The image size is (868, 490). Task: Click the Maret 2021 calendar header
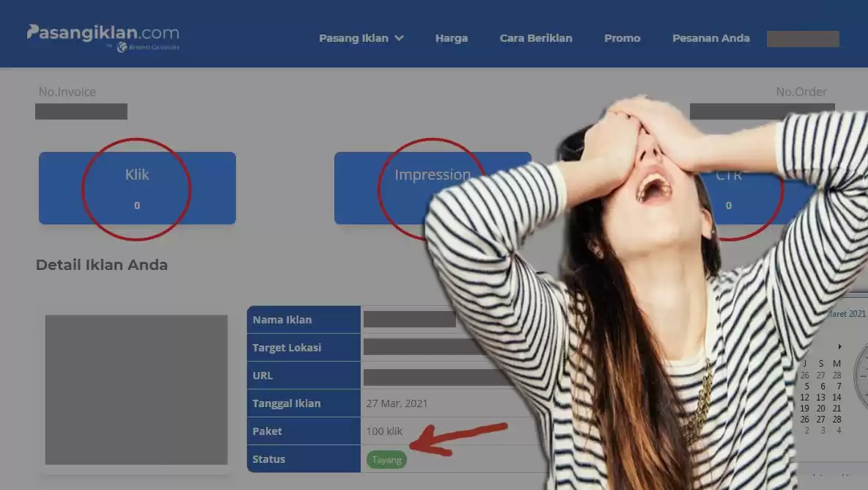pyautogui.click(x=847, y=314)
